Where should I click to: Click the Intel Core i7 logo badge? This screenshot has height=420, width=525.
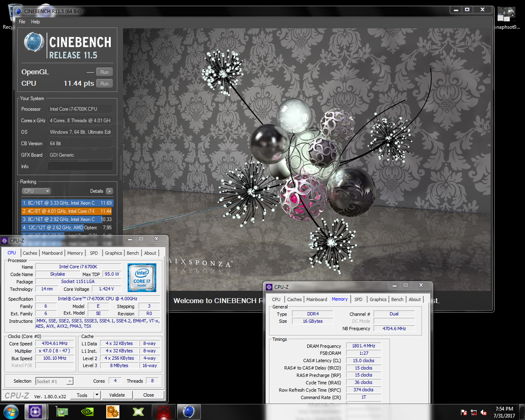[x=142, y=278]
